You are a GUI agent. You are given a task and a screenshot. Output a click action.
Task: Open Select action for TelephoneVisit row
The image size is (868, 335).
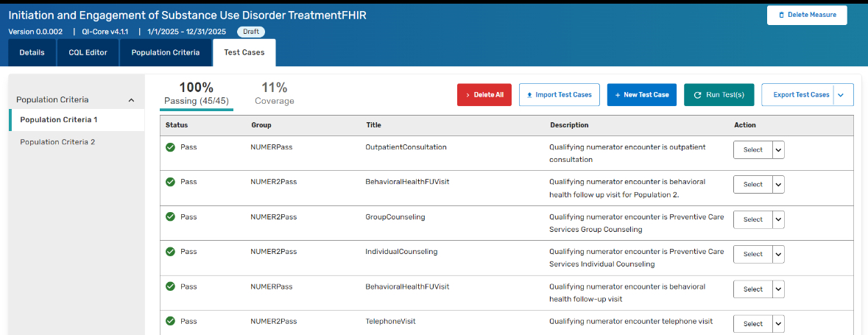tap(753, 324)
